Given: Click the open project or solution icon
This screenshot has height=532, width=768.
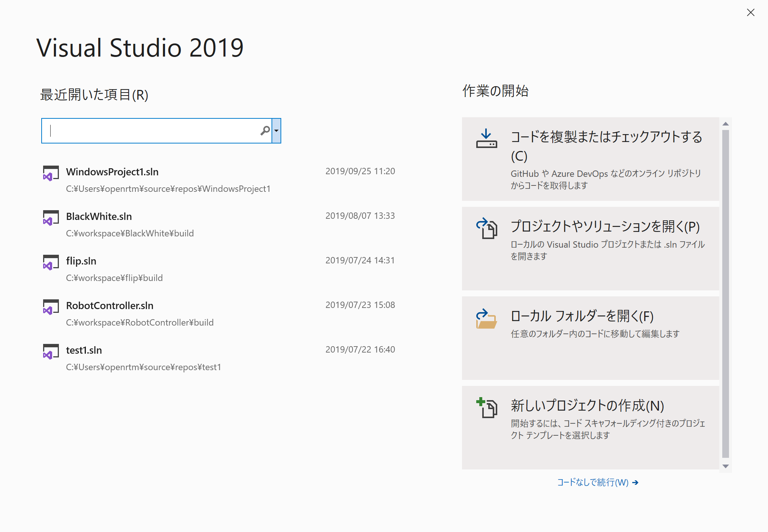Looking at the screenshot, I should tap(486, 228).
